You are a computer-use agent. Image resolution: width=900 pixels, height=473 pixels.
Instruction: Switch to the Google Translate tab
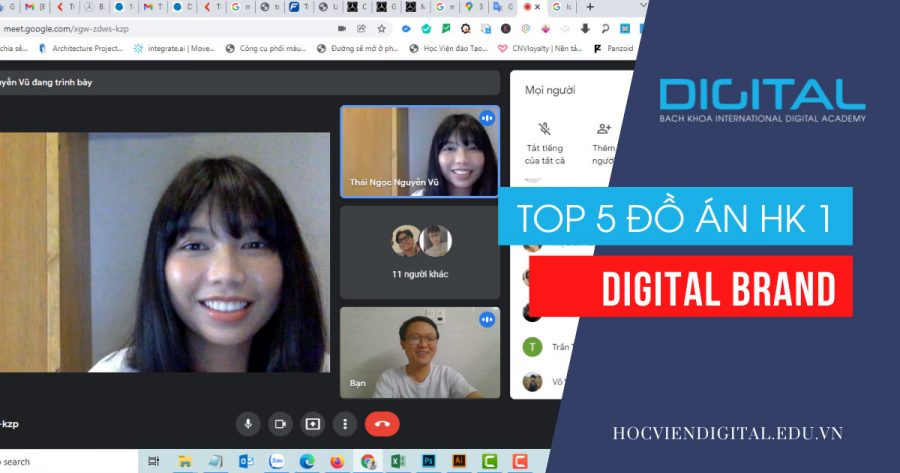point(502,7)
